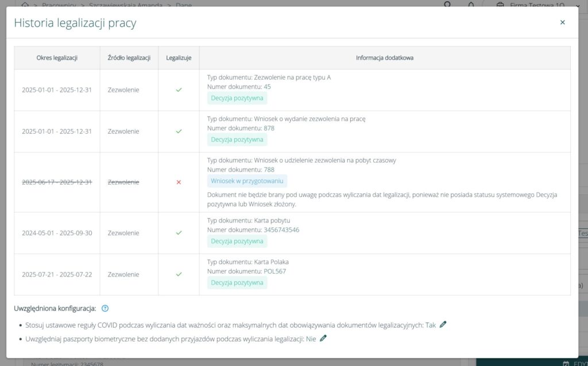
Task: Click help icon beside Uwzględniona konfiguracja
Action: (x=105, y=309)
